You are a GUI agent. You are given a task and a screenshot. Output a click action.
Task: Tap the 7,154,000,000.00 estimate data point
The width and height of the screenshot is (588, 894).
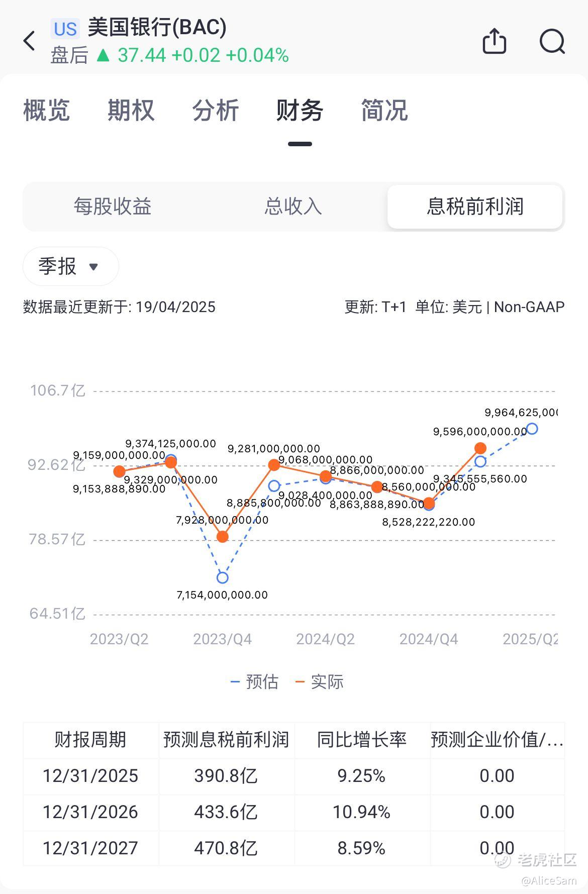click(223, 577)
